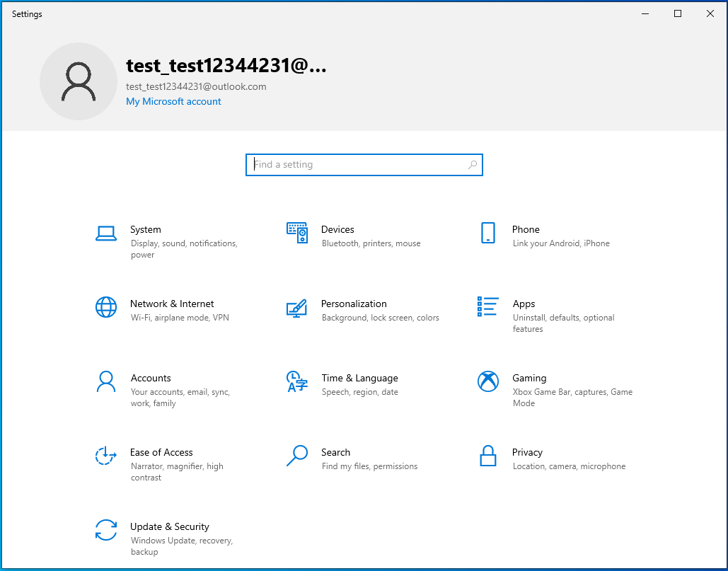Open Personalization settings

(354, 310)
